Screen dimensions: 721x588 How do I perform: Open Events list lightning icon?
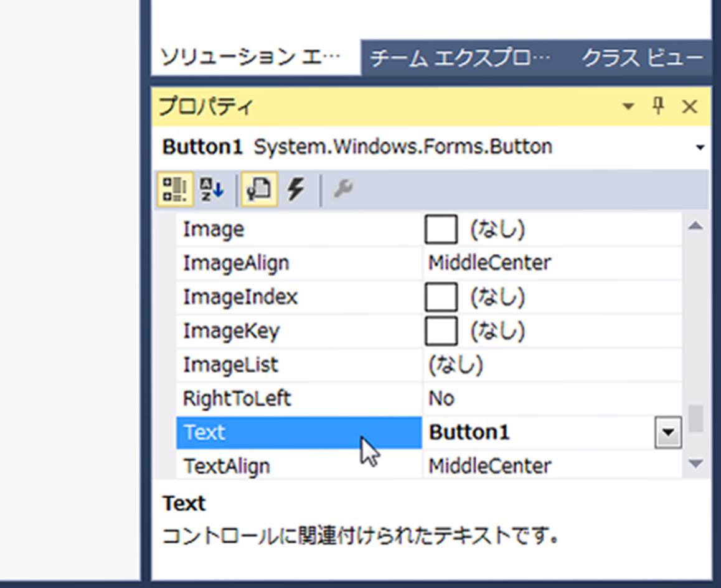(296, 189)
